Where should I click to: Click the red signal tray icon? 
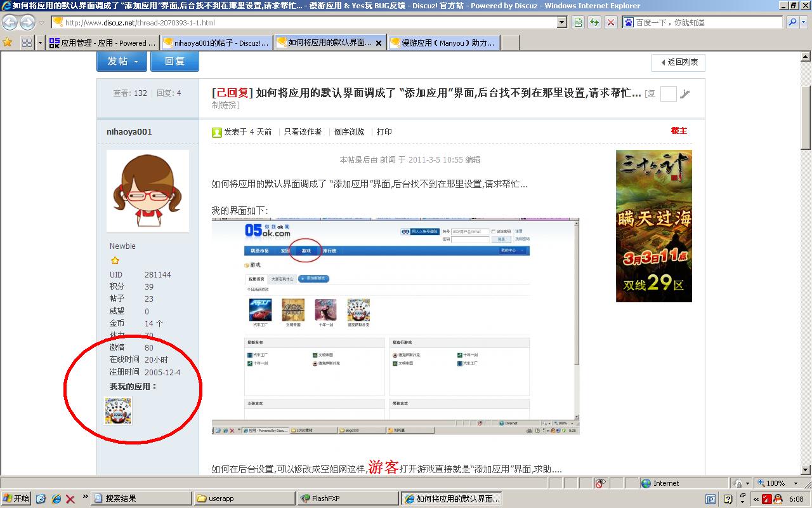pos(767,499)
